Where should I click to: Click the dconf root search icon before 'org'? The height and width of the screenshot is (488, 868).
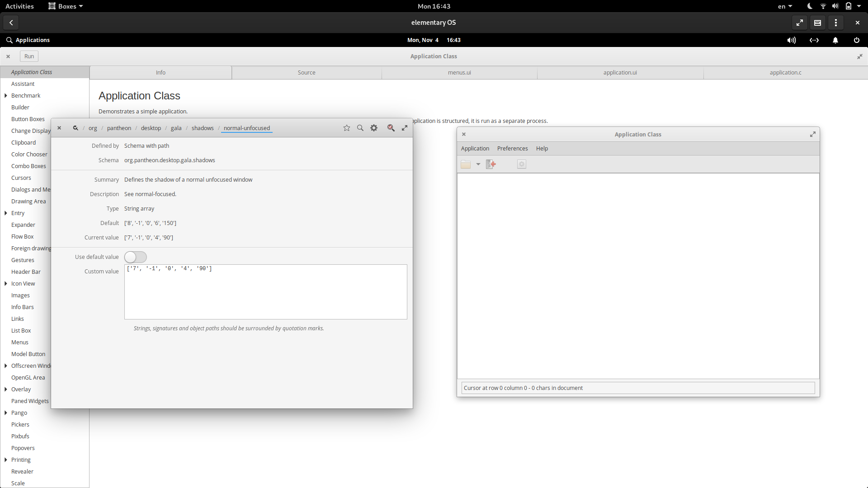[75, 128]
